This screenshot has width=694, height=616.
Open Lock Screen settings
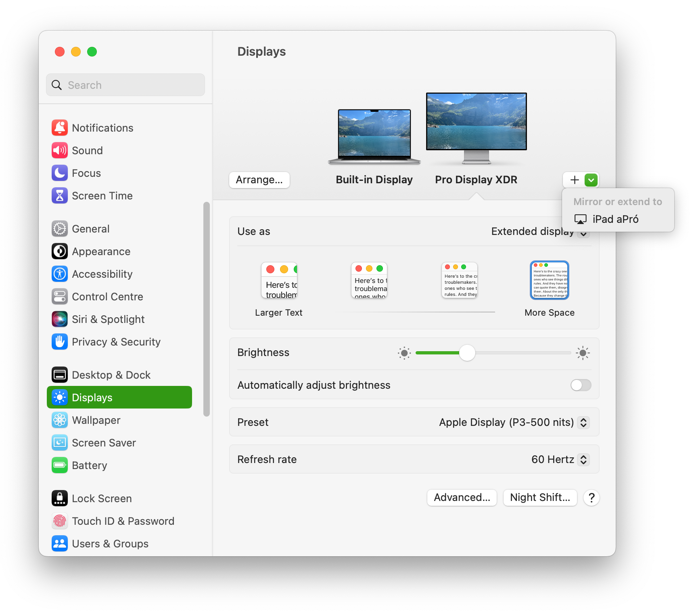coord(119,499)
